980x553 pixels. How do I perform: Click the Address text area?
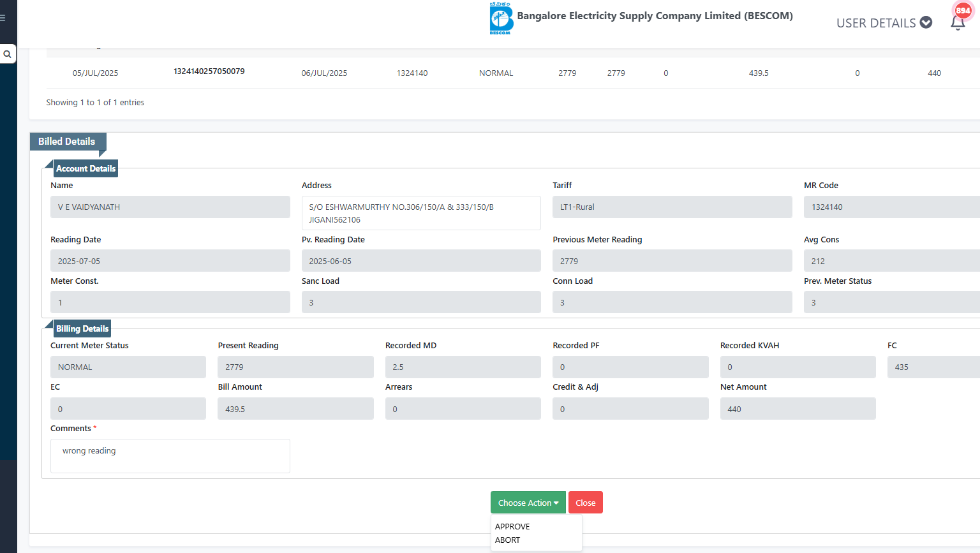pos(420,213)
